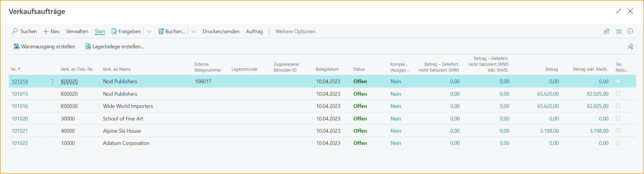Toggle Tax checkbox for Wide World Importers row
The width and height of the screenshot is (644, 174).
(618, 106)
